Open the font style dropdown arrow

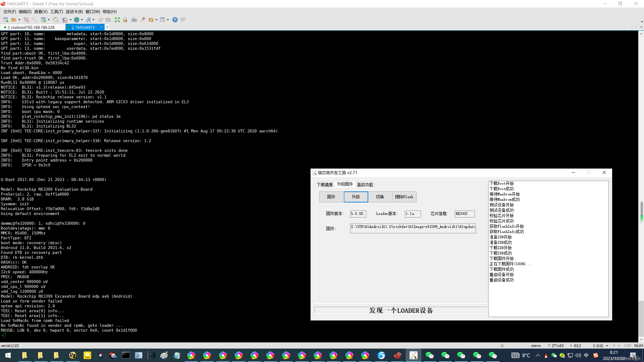coord(94,20)
